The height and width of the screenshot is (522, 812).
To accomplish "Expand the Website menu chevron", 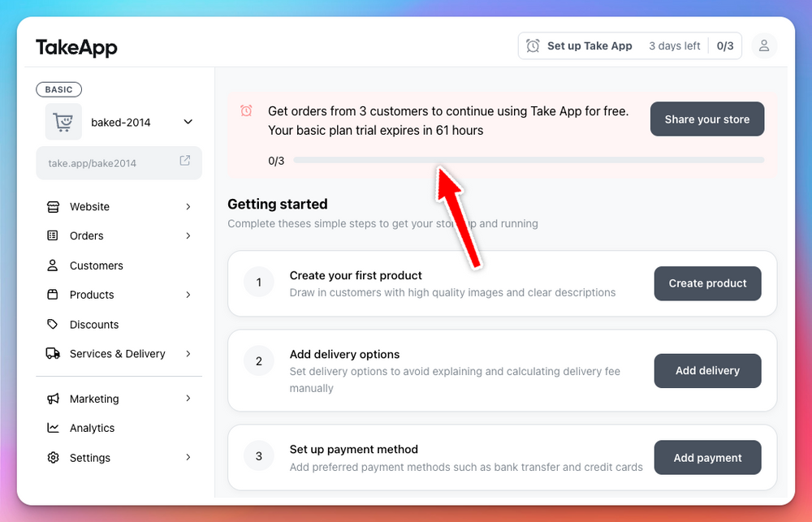I will (x=188, y=207).
